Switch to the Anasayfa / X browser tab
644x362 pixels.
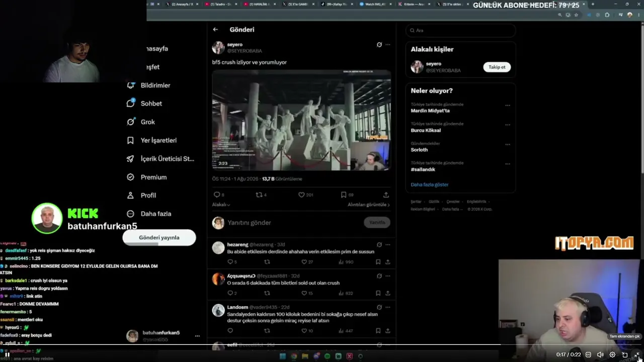pos(182,4)
